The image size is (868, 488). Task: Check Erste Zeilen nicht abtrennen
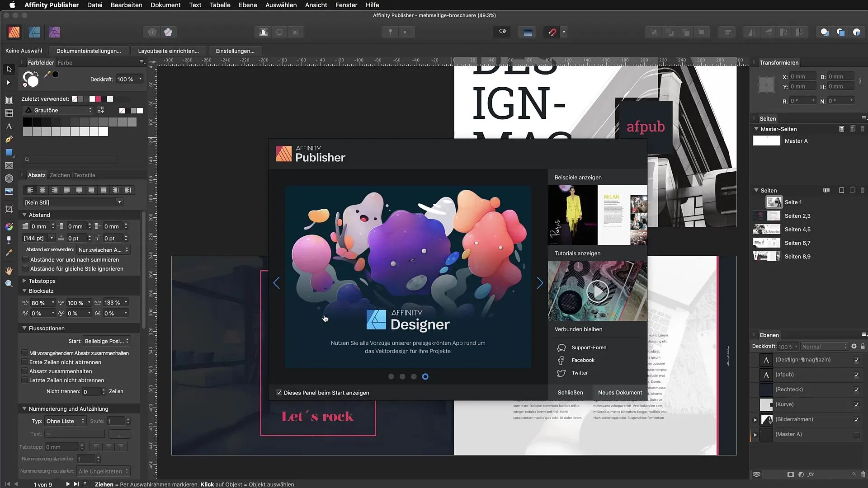click(x=25, y=362)
